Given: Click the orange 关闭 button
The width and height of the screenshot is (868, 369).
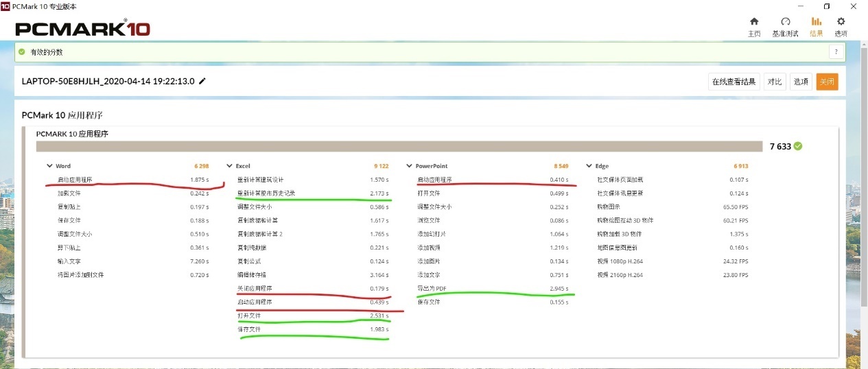Looking at the screenshot, I should point(827,82).
